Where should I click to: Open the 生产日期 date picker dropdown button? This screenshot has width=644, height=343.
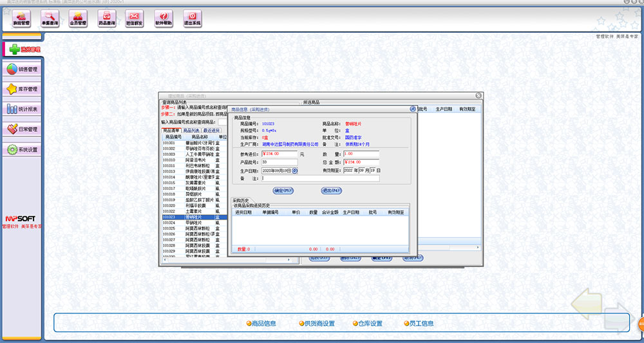[x=295, y=171]
